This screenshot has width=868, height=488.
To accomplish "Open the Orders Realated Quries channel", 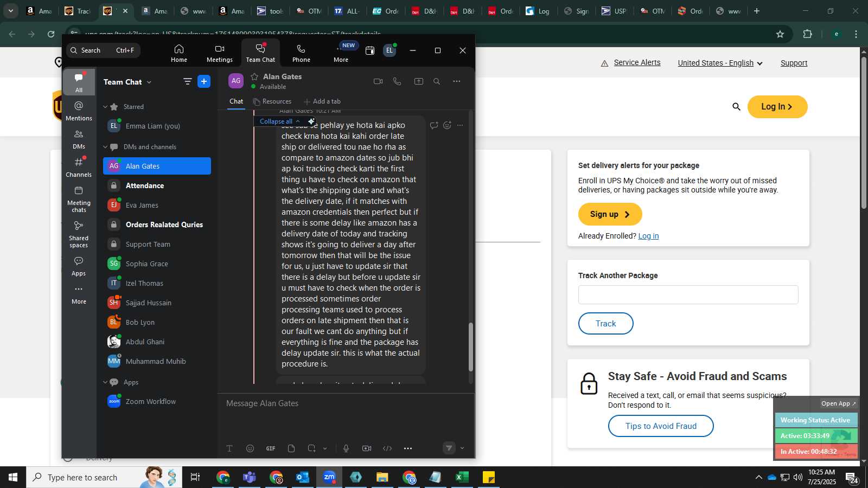I will 157,224.
